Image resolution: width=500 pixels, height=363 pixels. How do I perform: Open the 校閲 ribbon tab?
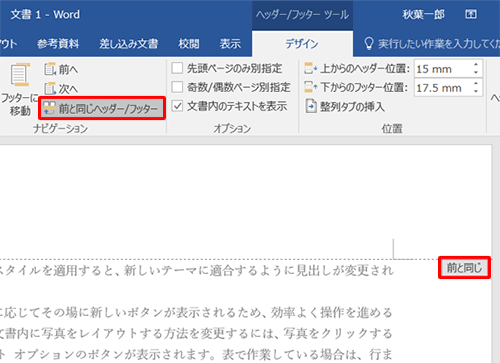pyautogui.click(x=189, y=44)
